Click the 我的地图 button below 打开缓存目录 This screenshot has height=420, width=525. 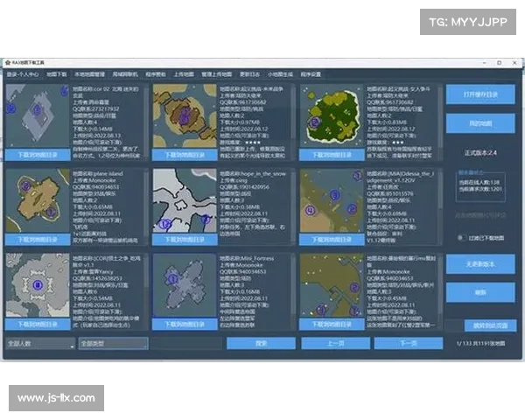click(x=480, y=123)
